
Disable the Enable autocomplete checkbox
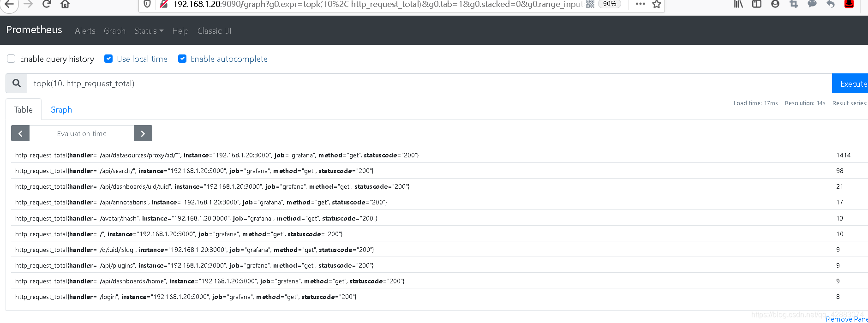[182, 59]
